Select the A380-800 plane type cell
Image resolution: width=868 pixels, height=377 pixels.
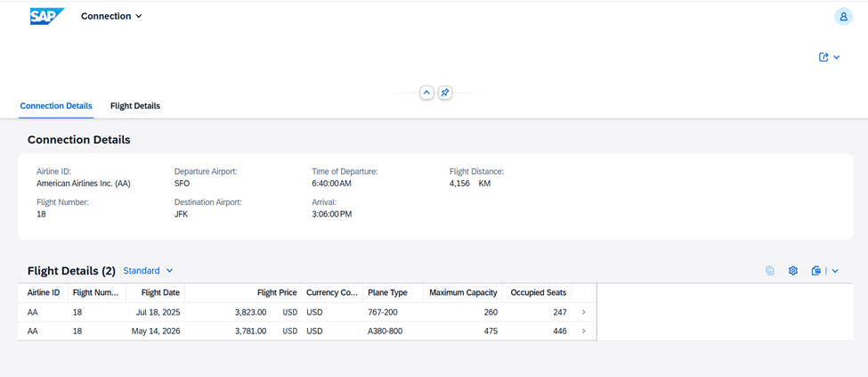coord(386,332)
